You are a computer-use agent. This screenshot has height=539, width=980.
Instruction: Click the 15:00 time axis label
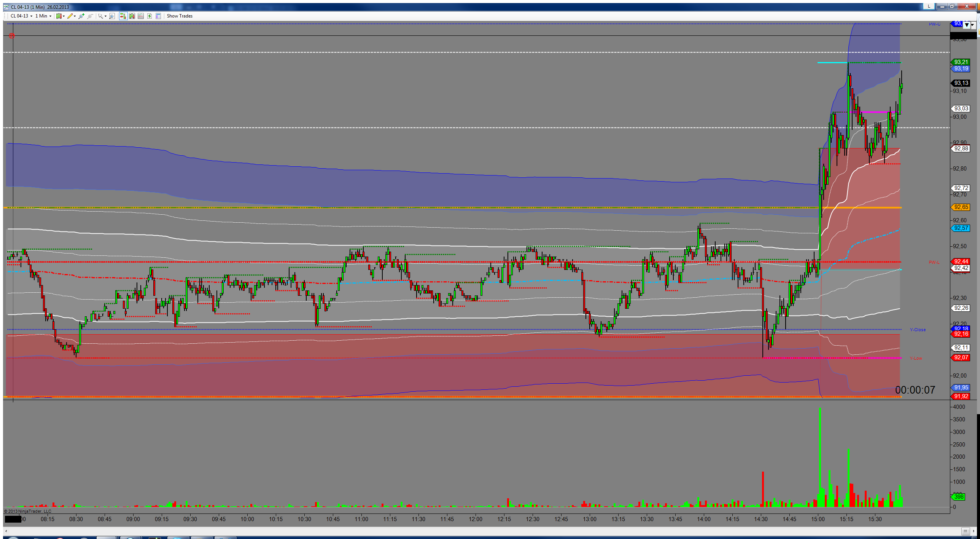818,519
